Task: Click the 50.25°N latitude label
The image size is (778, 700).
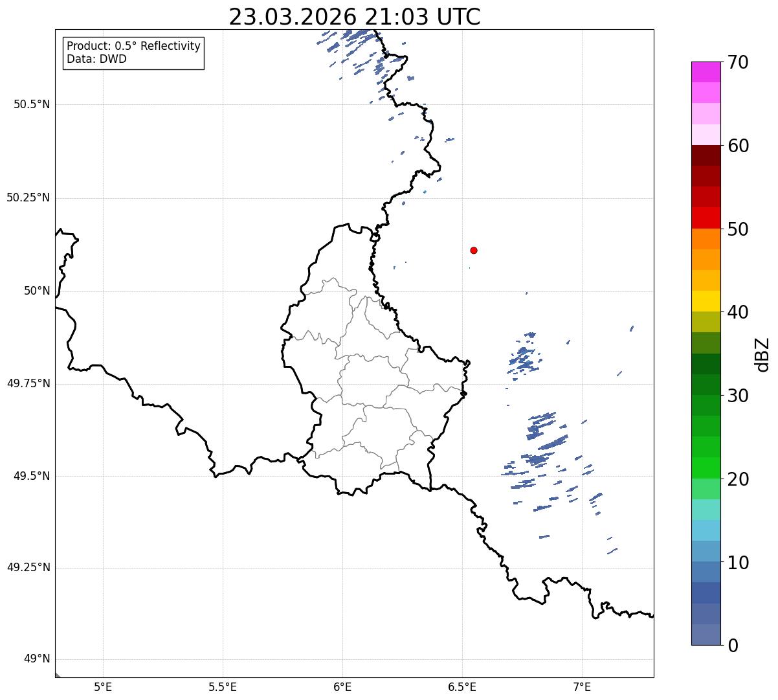Action: click(28, 198)
